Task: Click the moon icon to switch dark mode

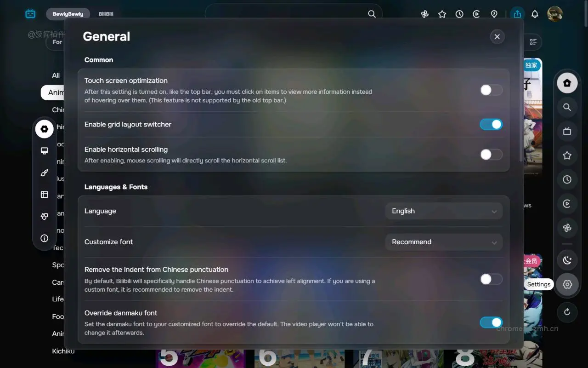Action: 567,260
